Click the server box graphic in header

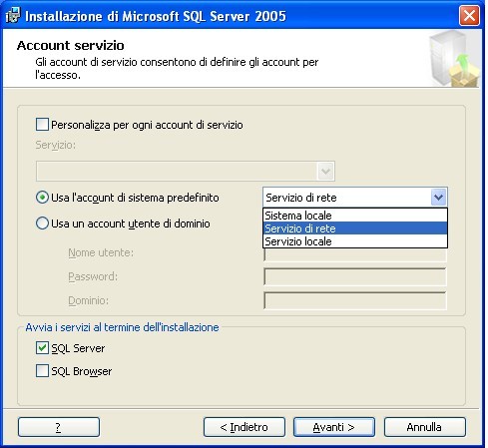pos(454,58)
